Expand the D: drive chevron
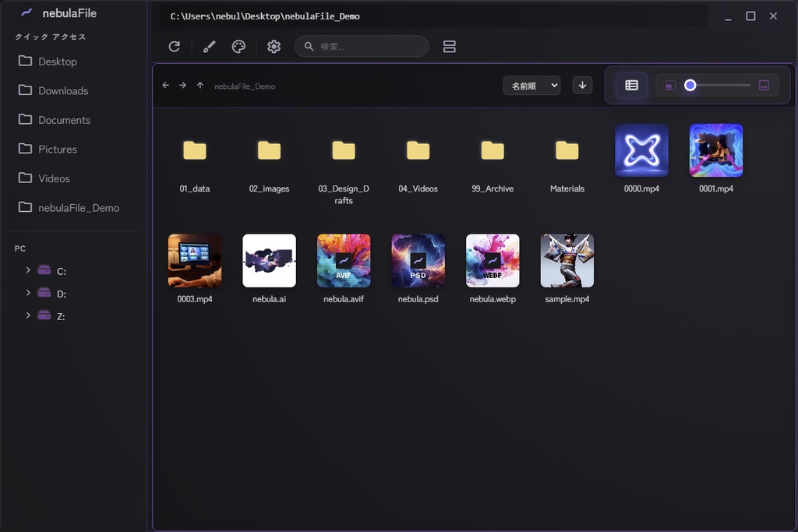798x532 pixels. point(28,292)
